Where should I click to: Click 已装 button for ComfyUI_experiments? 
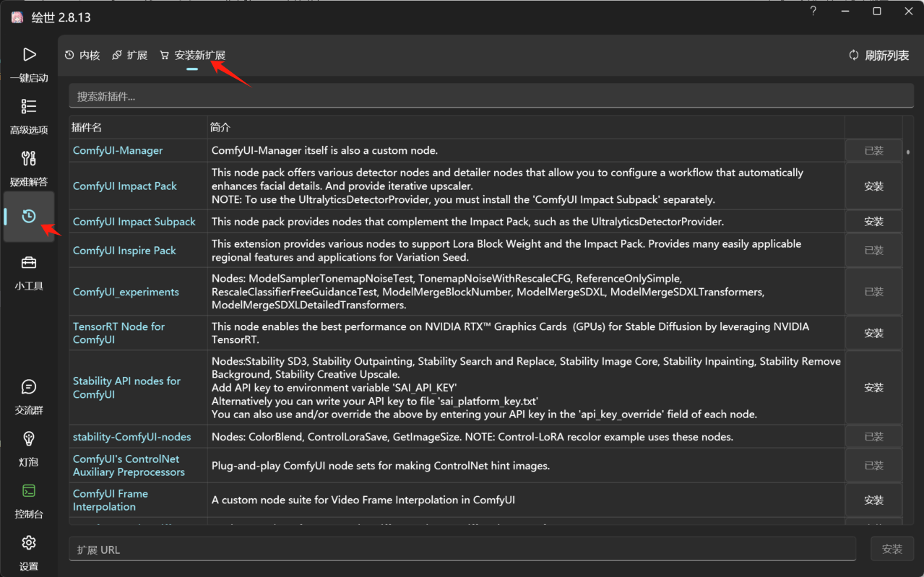[x=874, y=292]
